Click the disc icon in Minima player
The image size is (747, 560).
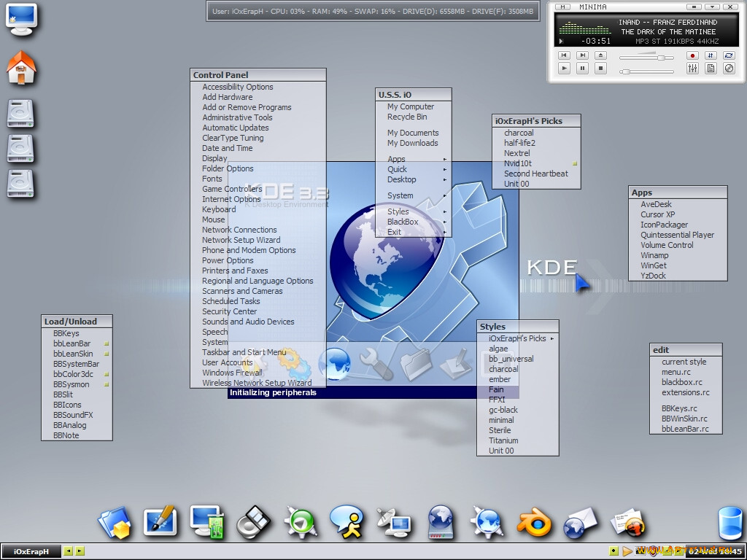[729, 69]
